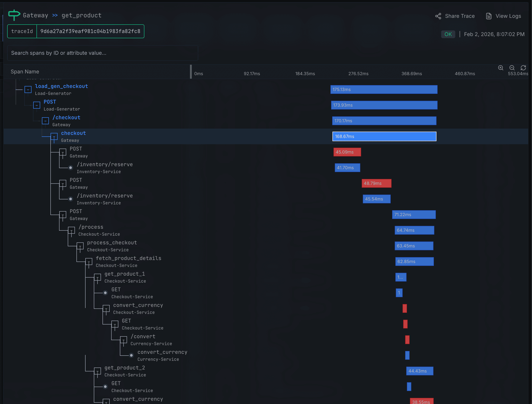Click the circle icon beside GET under get_product_2

click(x=105, y=387)
